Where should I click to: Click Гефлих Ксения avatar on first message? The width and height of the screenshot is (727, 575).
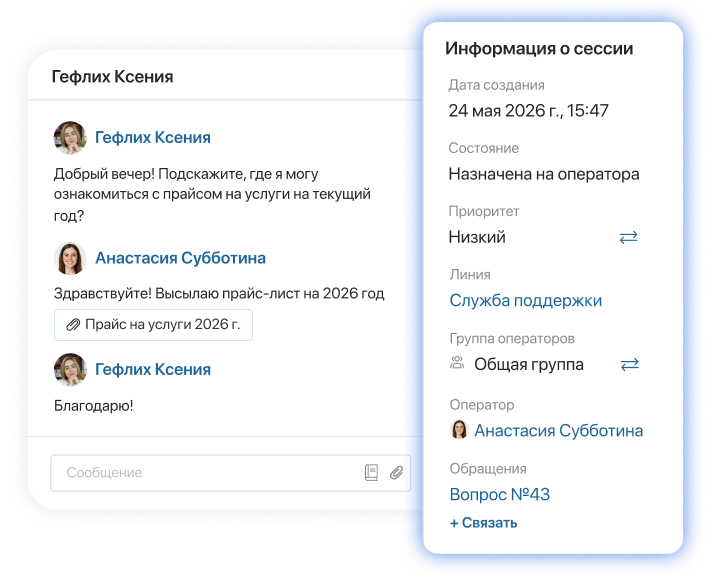click(70, 138)
